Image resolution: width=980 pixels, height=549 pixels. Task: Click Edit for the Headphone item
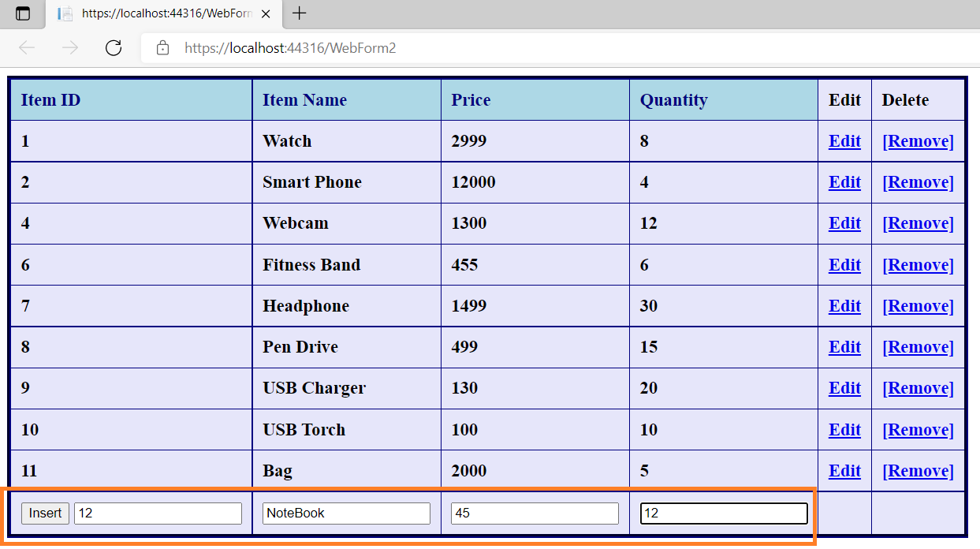pyautogui.click(x=844, y=306)
